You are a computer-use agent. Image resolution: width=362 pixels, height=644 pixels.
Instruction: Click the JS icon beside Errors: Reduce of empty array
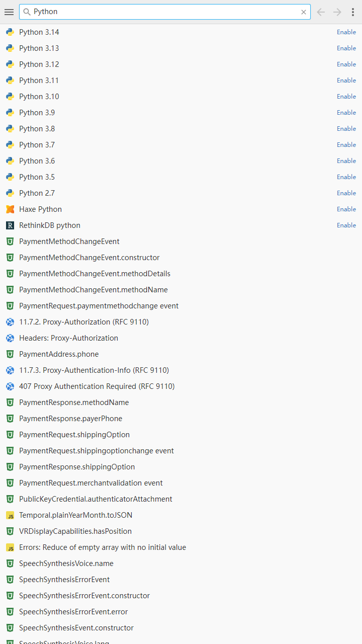click(10, 547)
